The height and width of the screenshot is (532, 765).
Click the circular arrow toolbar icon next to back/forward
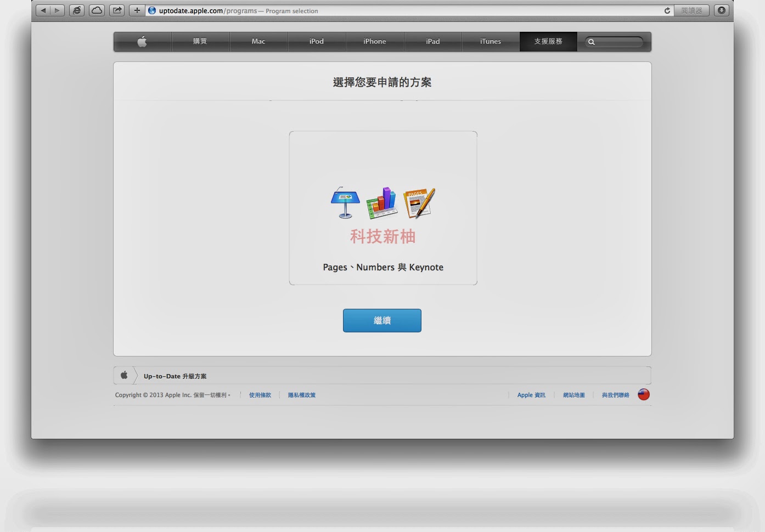pos(77,10)
